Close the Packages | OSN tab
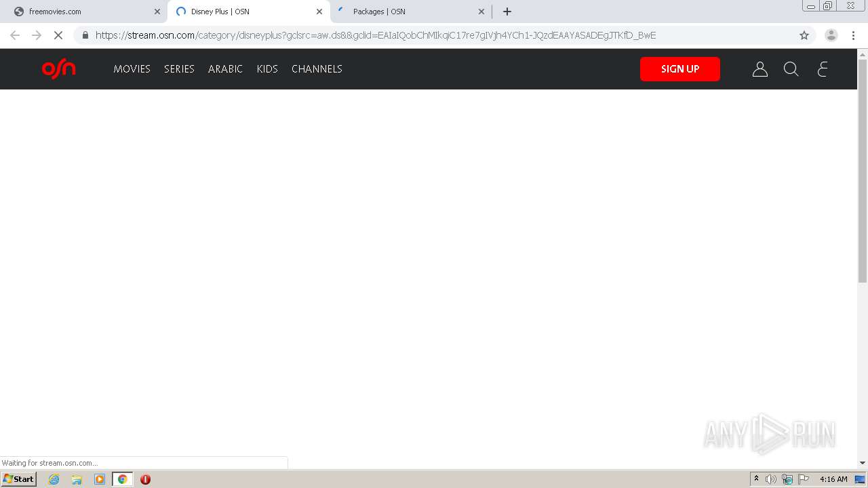 tap(481, 12)
